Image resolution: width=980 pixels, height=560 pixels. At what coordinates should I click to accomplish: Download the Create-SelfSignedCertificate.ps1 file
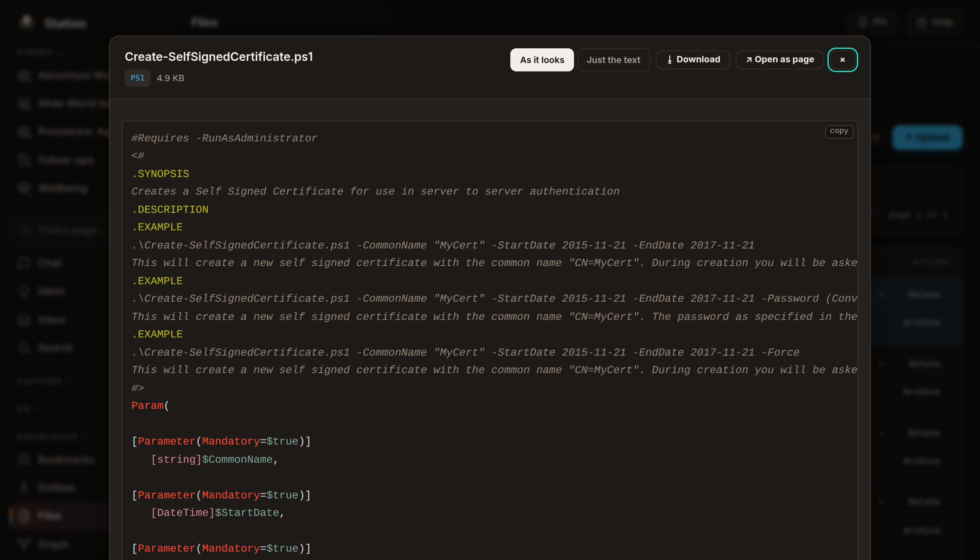693,60
